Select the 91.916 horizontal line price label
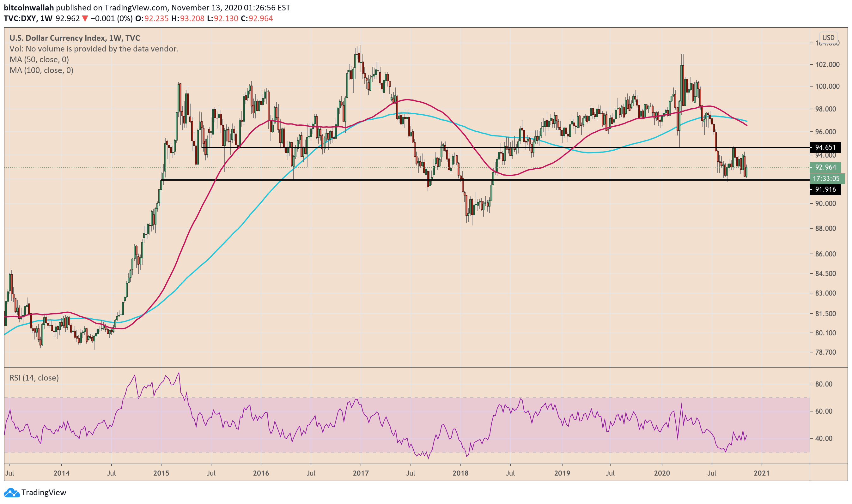The height and width of the screenshot is (504, 852). click(825, 189)
